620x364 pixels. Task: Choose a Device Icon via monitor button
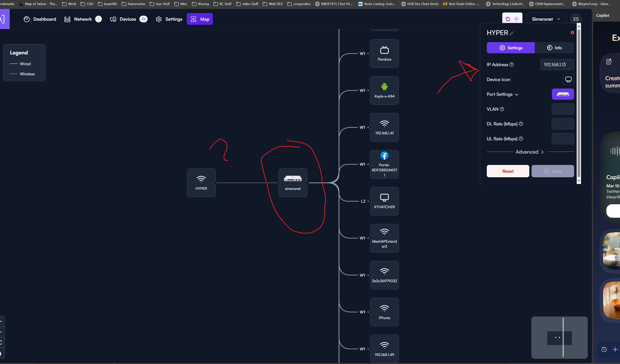click(x=568, y=79)
